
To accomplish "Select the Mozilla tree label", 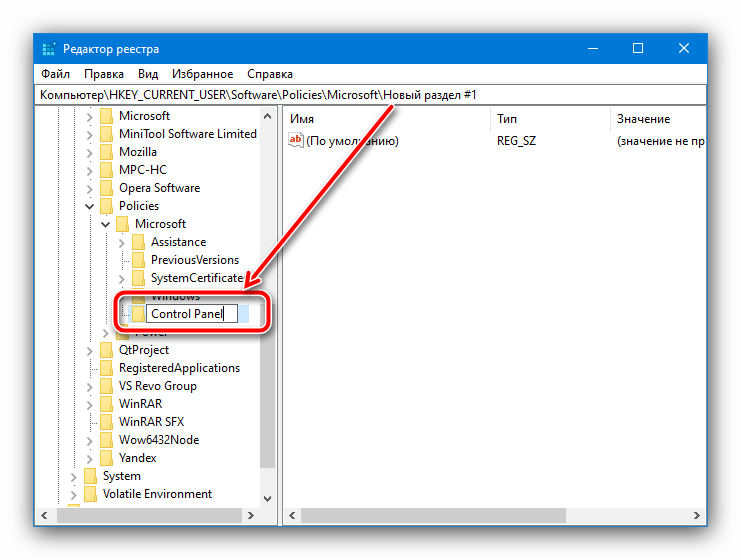I will [138, 152].
